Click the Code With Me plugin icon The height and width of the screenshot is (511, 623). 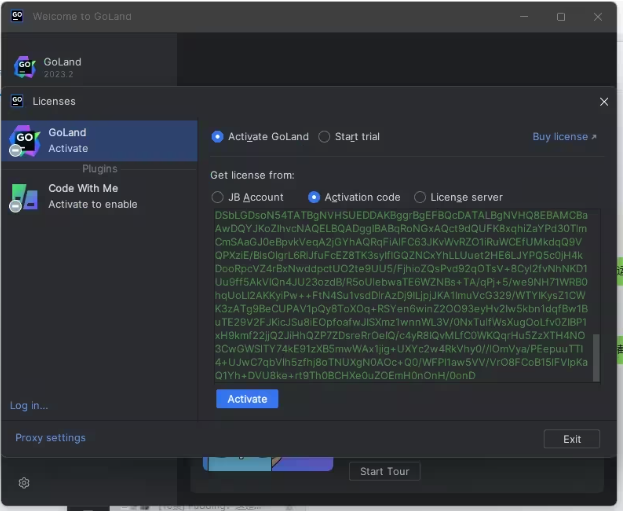[23, 196]
